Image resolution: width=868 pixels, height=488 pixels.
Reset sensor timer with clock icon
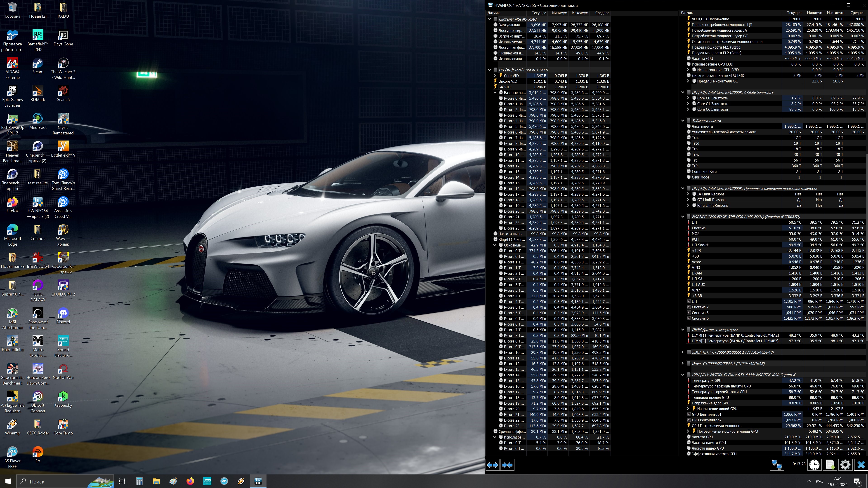coord(814,465)
